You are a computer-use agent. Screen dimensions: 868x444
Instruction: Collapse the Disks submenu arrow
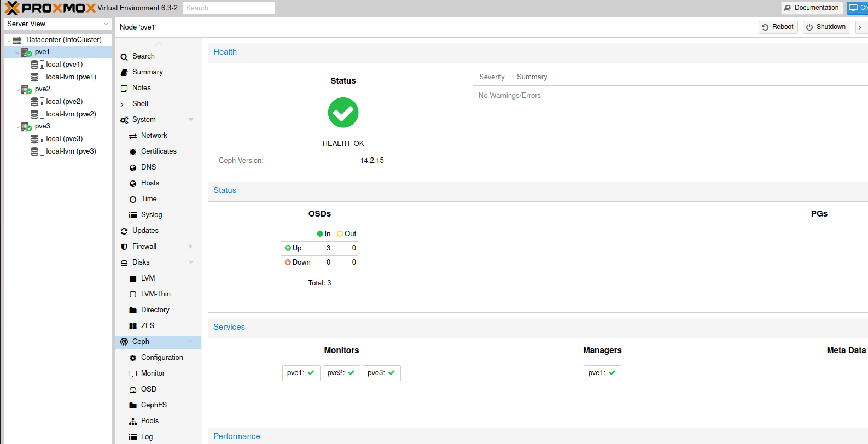[191, 262]
